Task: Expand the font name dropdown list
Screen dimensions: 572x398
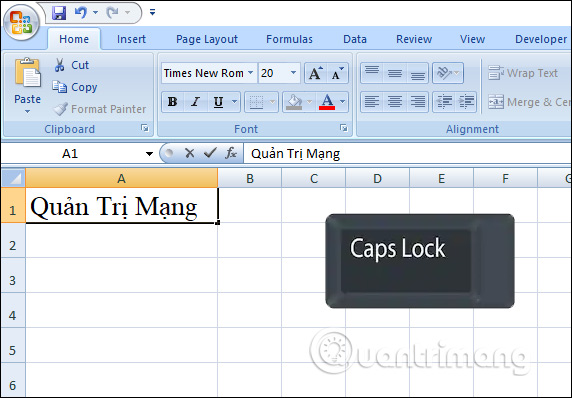Action: 251,73
